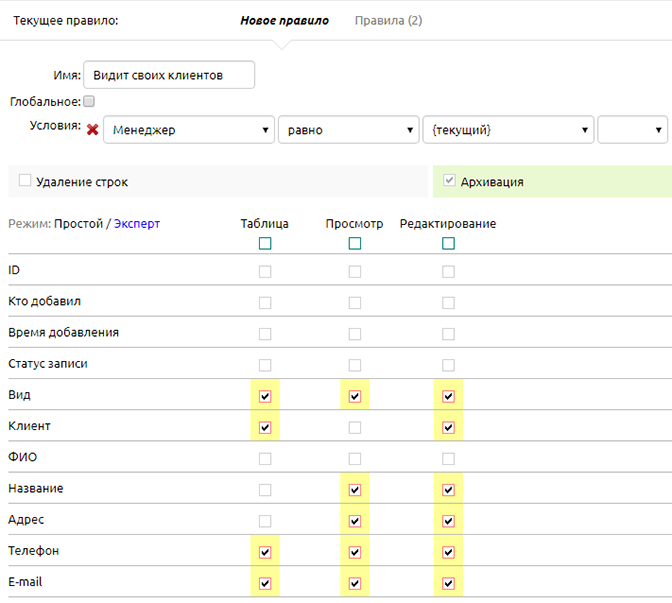Image resolution: width=672 pixels, height=603 pixels.
Task: Open the Правила (2) tab
Action: (x=388, y=20)
